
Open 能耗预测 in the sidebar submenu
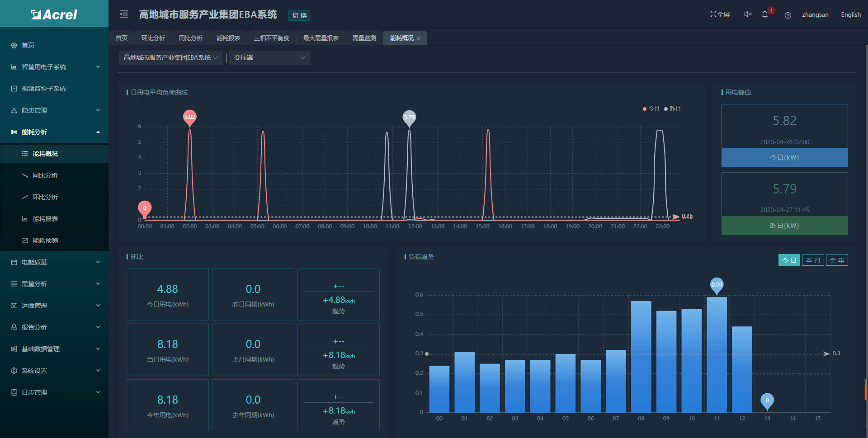point(45,240)
